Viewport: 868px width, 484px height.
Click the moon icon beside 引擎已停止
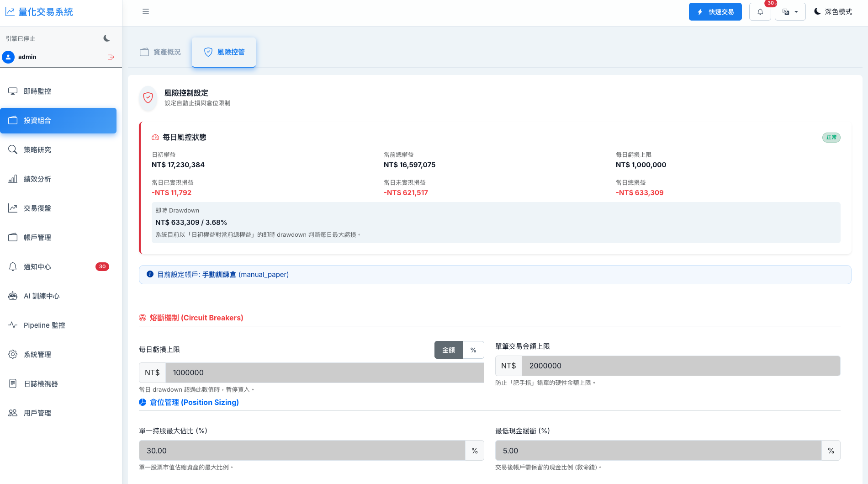(x=107, y=38)
